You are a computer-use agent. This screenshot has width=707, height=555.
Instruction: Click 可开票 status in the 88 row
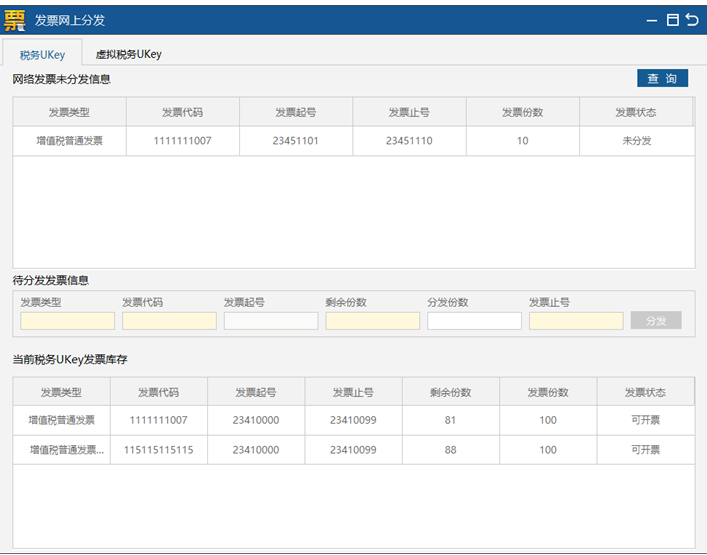(x=645, y=450)
